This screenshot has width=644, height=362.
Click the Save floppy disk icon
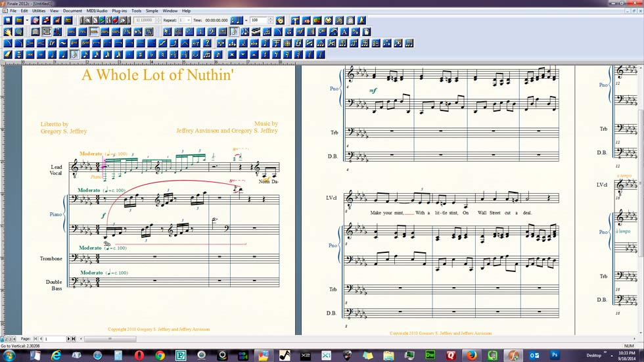[x=35, y=20]
